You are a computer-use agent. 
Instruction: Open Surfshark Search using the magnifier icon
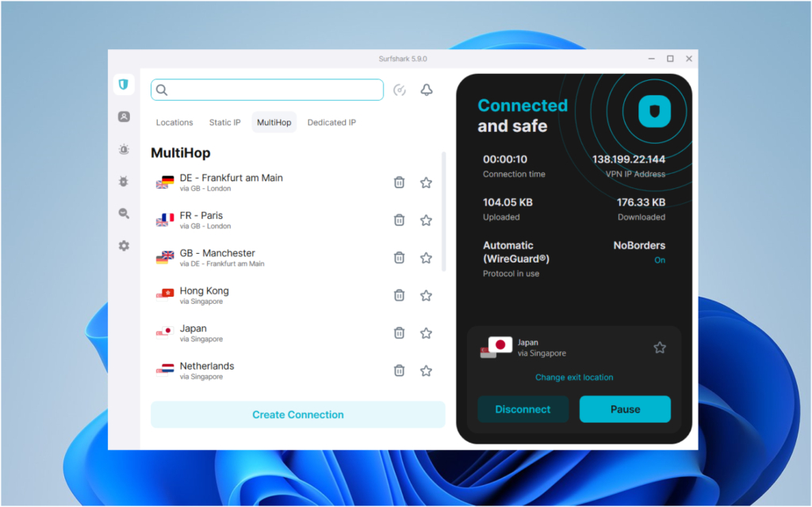click(x=124, y=213)
